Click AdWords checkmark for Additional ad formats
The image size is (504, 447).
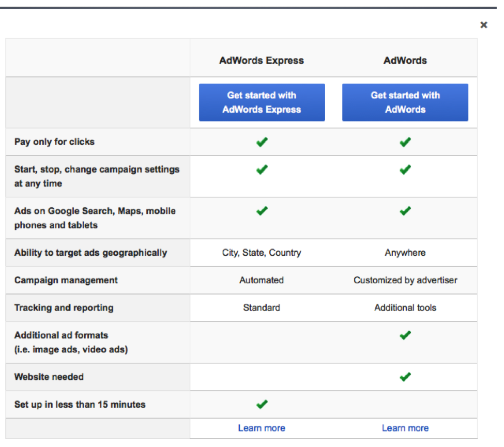point(405,335)
